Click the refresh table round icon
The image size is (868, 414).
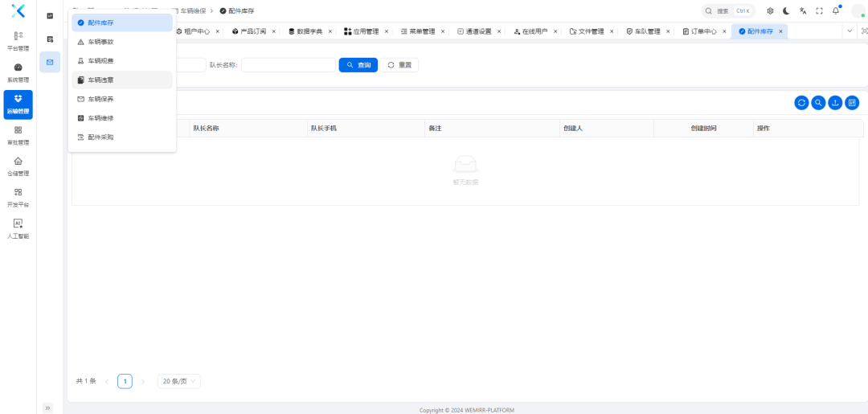pos(801,103)
